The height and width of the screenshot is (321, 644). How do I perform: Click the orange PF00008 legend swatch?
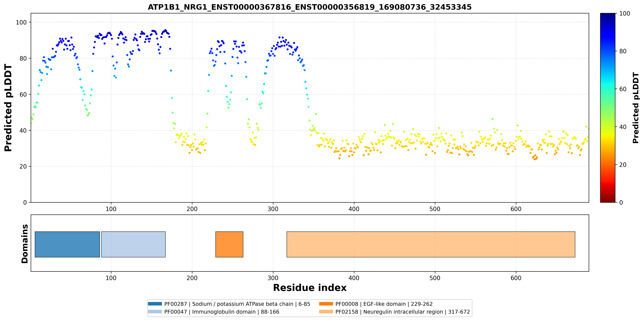click(x=326, y=304)
